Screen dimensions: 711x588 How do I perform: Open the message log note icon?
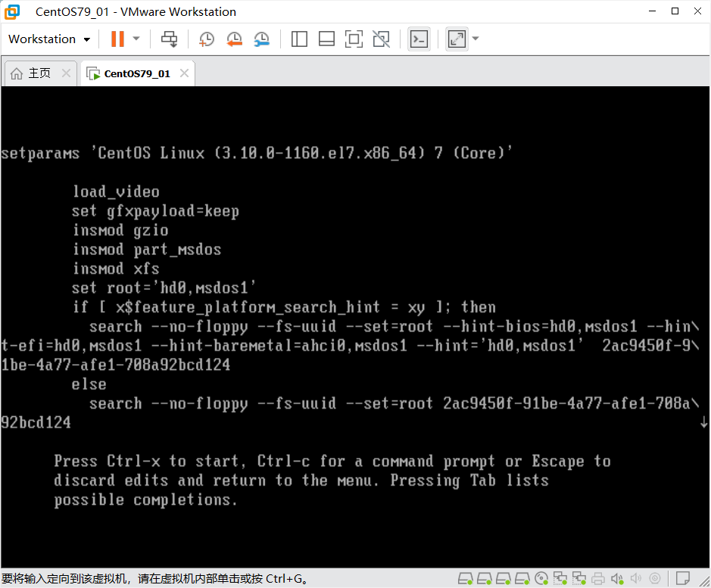tap(682, 578)
